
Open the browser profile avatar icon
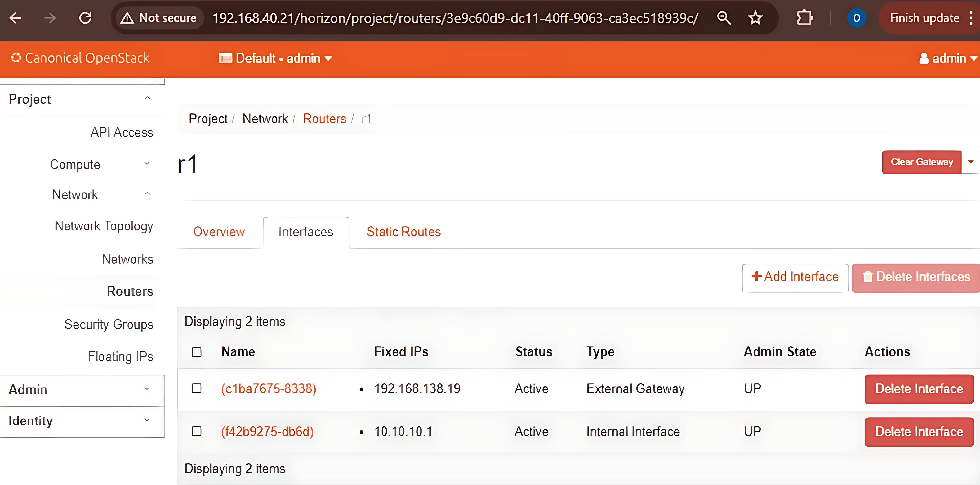856,18
